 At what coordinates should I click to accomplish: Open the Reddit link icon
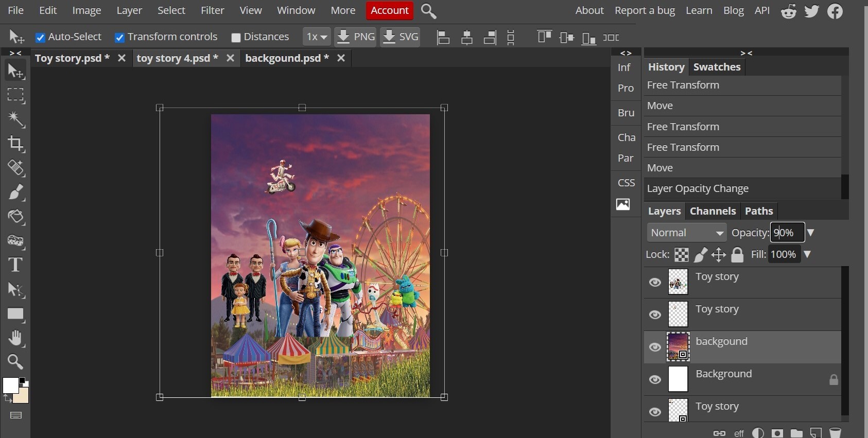(x=788, y=11)
